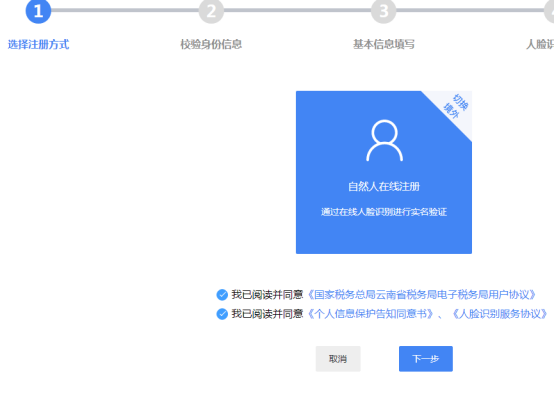
Task: Click the 切换境外 corner ribbon
Action: (455, 107)
